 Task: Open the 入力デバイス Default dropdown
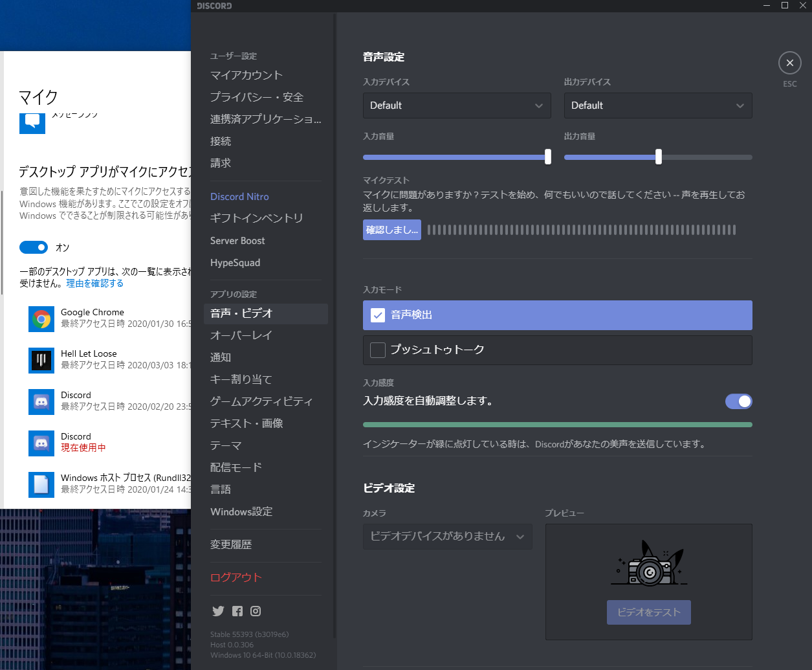pos(457,106)
